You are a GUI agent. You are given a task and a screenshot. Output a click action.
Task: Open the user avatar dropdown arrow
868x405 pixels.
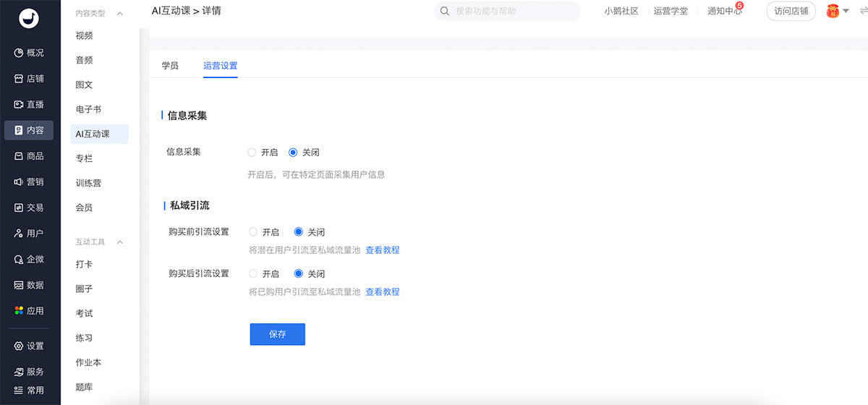pyautogui.click(x=846, y=11)
